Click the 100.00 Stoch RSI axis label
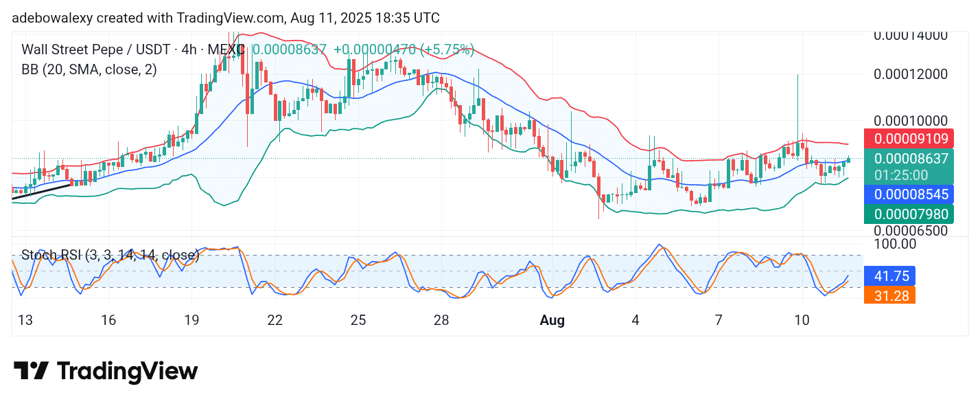This screenshot has height=406, width=980. click(894, 243)
